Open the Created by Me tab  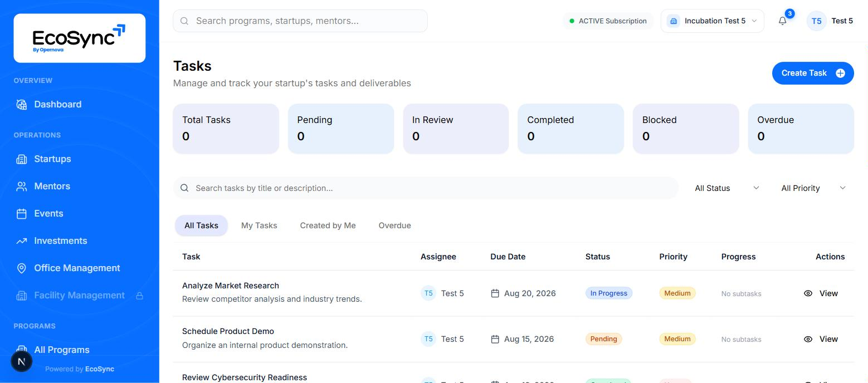click(328, 225)
